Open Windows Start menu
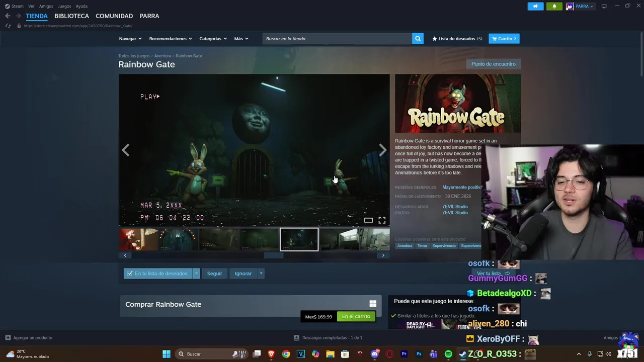Screen dimensions: 644x362 coord(167,354)
